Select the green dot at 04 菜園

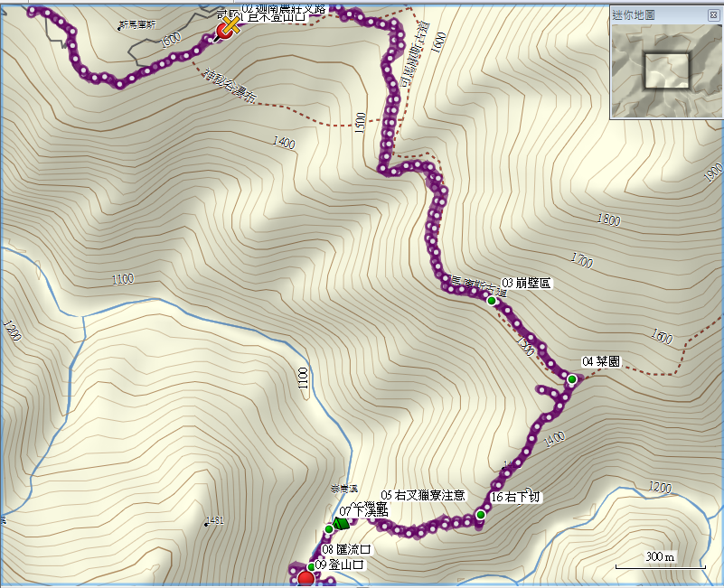click(572, 379)
